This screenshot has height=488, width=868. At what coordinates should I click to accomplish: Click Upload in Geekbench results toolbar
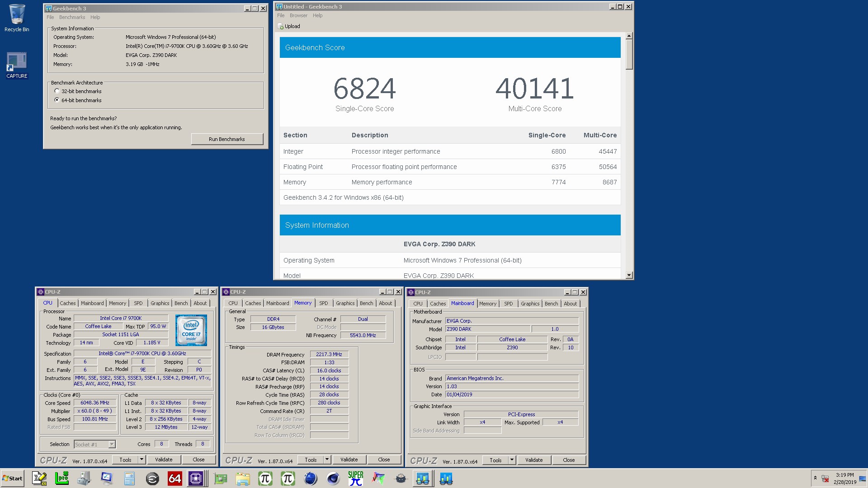289,26
